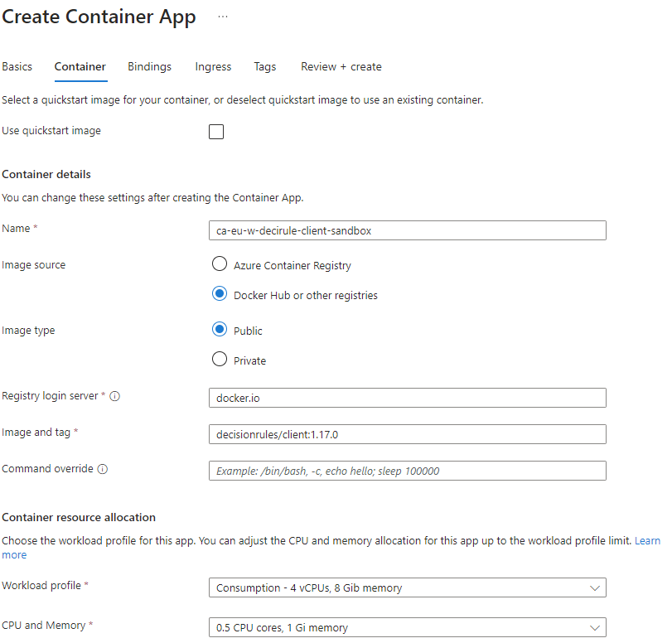Click the Learn more link
This screenshot has width=672, height=643.
[x=647, y=541]
